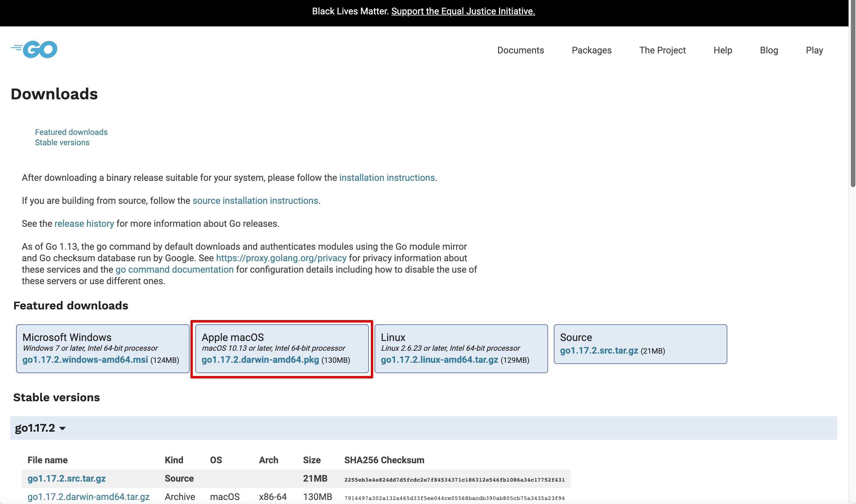Viewport: 856px width, 504px height.
Task: Open the installation instructions link
Action: click(387, 178)
